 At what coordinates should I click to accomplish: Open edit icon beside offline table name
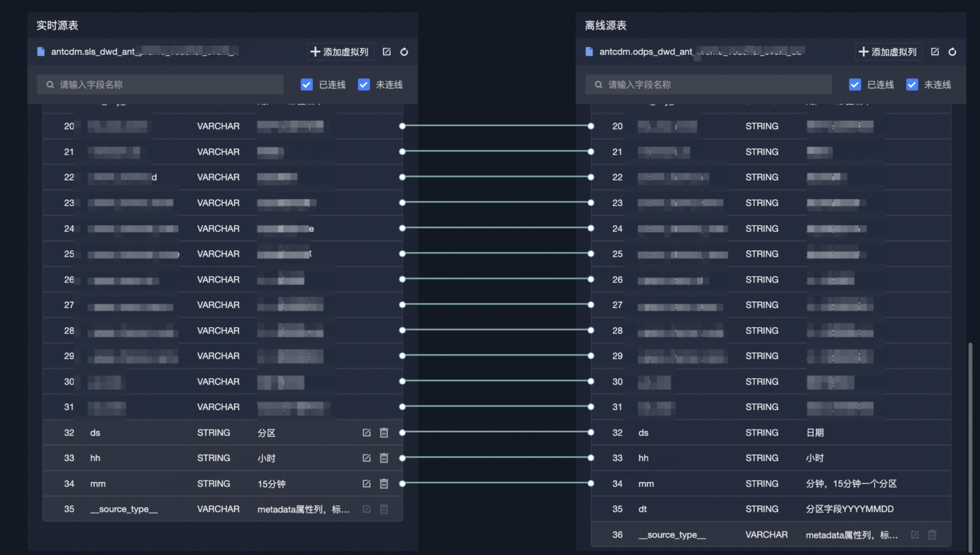[x=935, y=52]
